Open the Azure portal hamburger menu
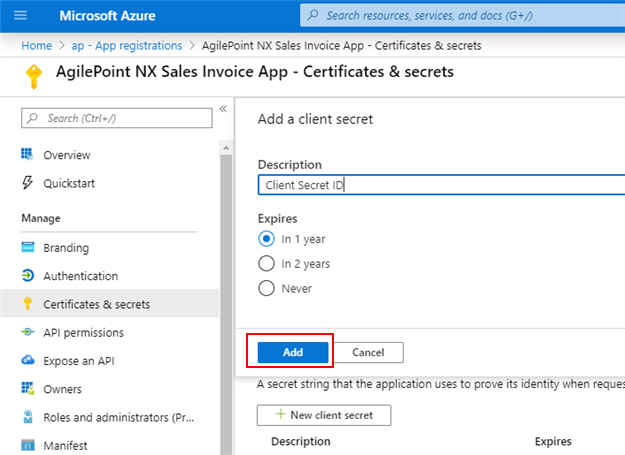 [20, 16]
